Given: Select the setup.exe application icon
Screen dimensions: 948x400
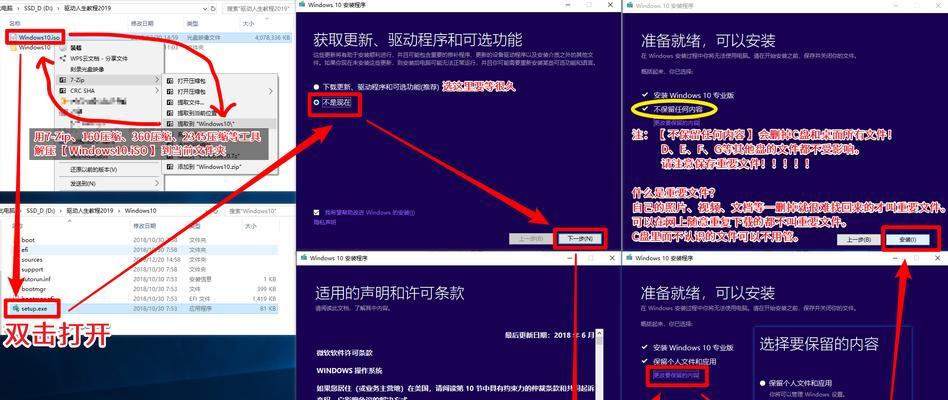Looking at the screenshot, I should tap(15, 308).
